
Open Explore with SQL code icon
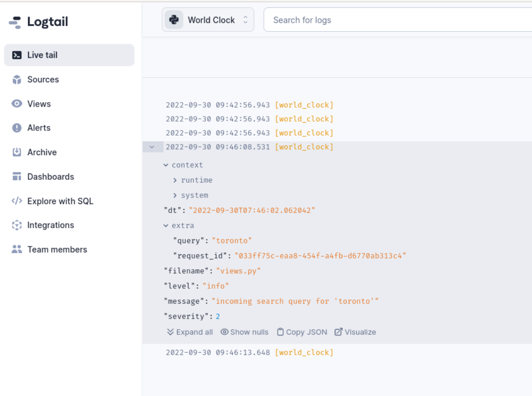(x=17, y=201)
